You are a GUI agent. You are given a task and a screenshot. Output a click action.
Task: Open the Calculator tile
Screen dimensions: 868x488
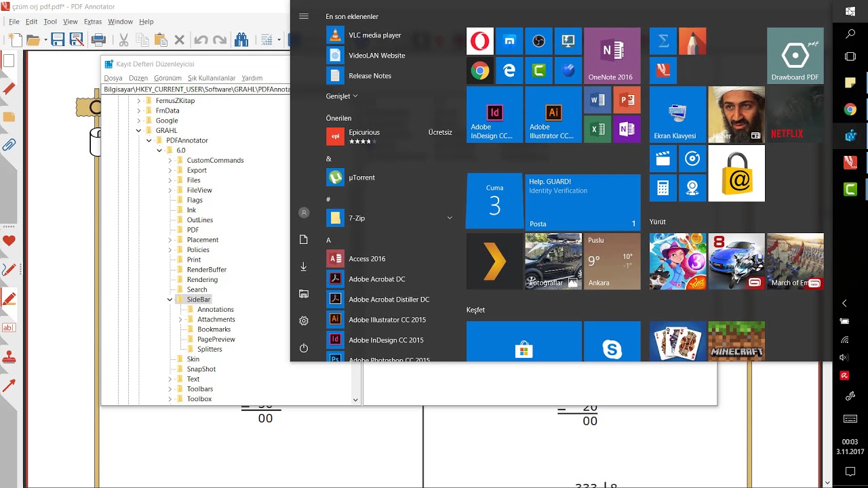(x=663, y=188)
